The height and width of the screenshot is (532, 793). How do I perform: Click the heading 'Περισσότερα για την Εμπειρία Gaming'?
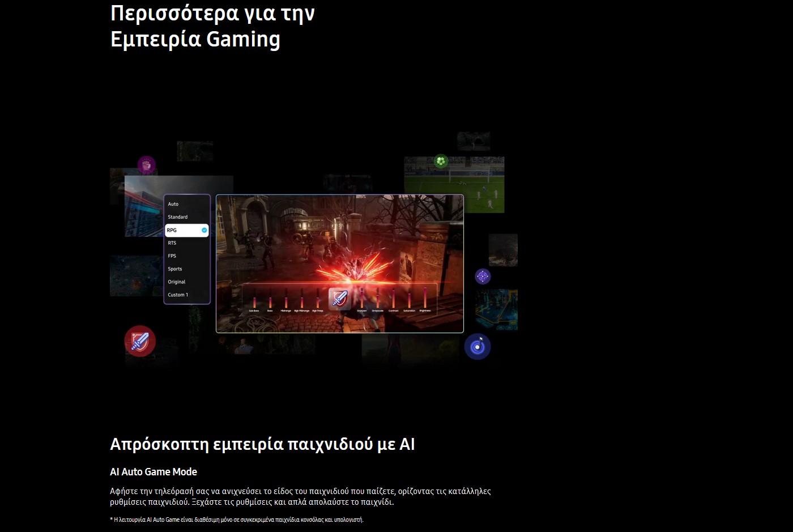(213, 26)
